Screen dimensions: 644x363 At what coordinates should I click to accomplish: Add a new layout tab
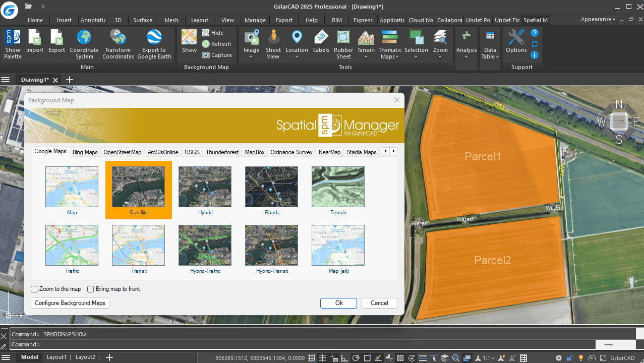pos(109,357)
